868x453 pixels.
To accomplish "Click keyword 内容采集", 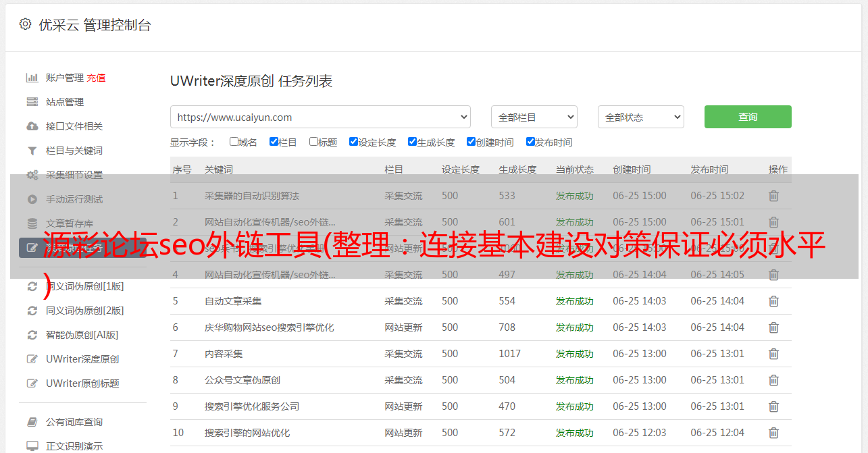I will click(x=224, y=354).
